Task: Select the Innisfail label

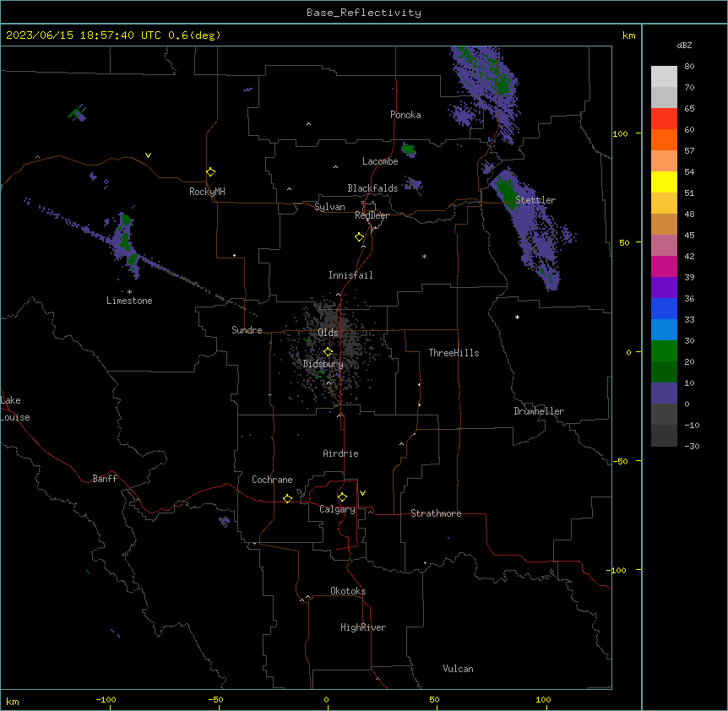Action: (x=350, y=275)
